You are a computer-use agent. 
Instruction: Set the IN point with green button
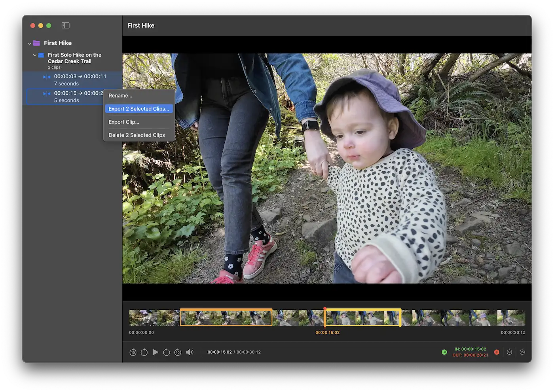point(444,352)
